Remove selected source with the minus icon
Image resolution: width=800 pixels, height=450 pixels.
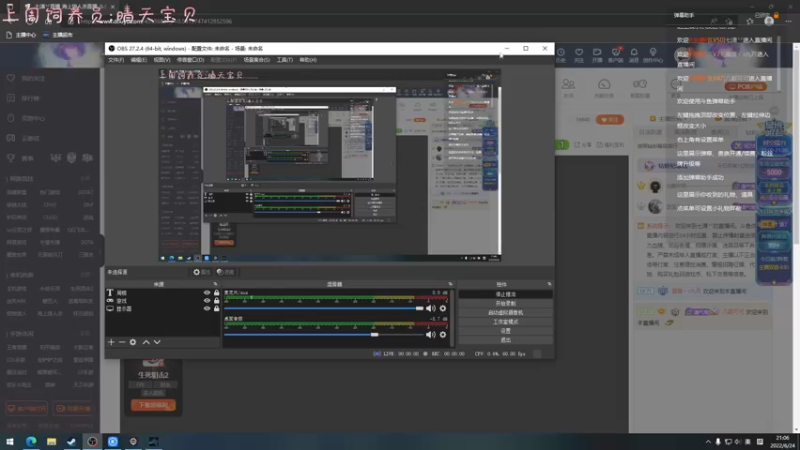click(x=122, y=342)
